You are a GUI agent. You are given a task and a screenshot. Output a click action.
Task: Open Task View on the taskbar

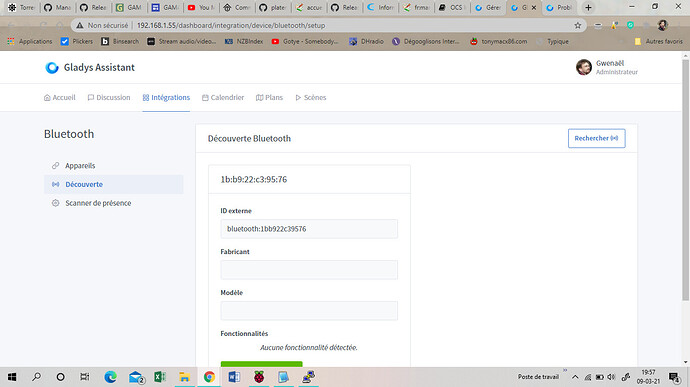tap(84, 377)
